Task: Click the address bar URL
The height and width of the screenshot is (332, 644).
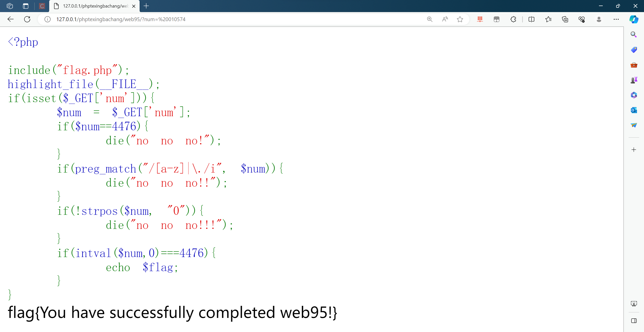Action: [121, 19]
